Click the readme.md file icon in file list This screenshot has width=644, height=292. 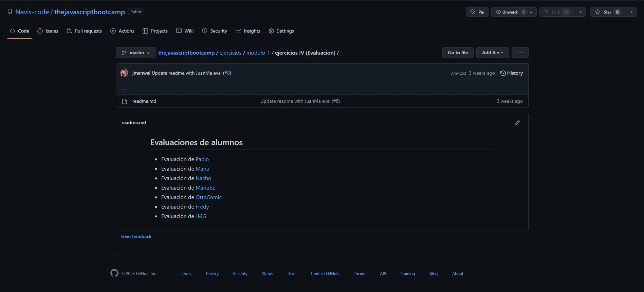click(x=124, y=101)
